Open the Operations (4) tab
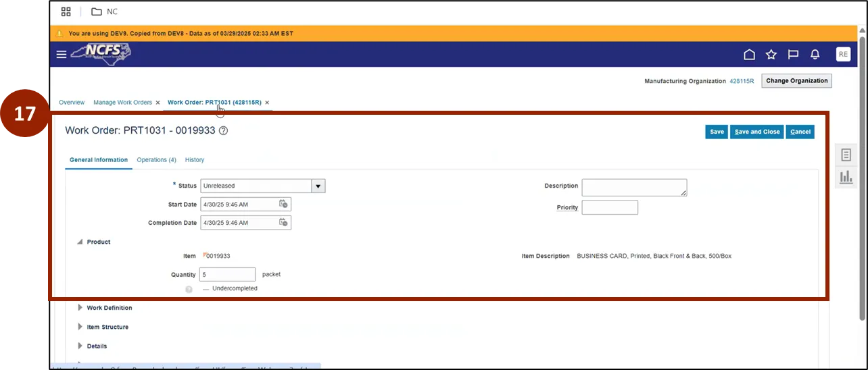The height and width of the screenshot is (370, 868). coord(156,160)
